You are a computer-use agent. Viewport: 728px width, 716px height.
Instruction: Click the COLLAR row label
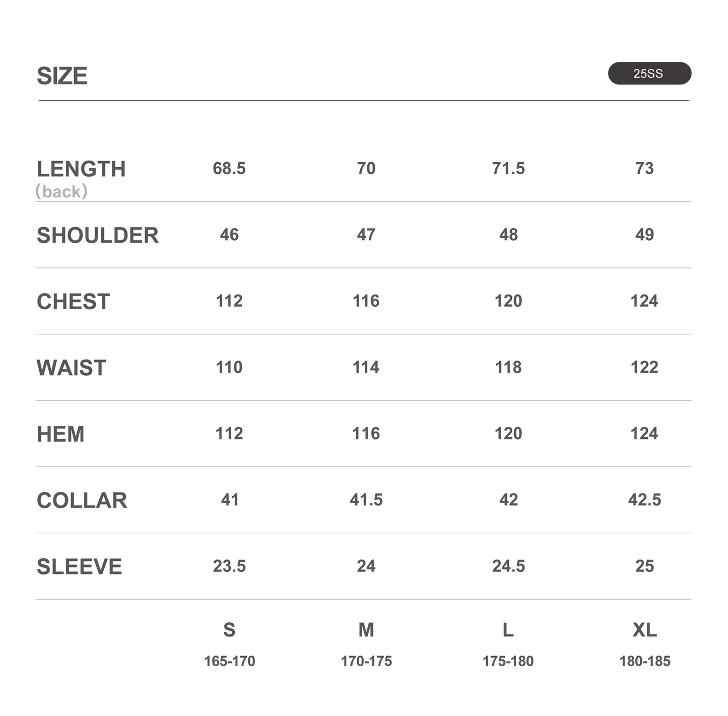[82, 500]
